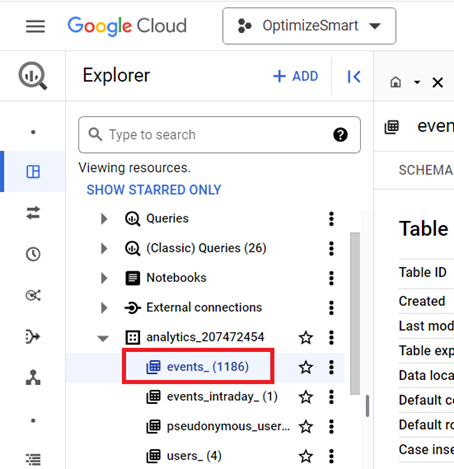Click the Explorer tree vertical scrollbar
The image size is (454, 469).
click(x=355, y=313)
